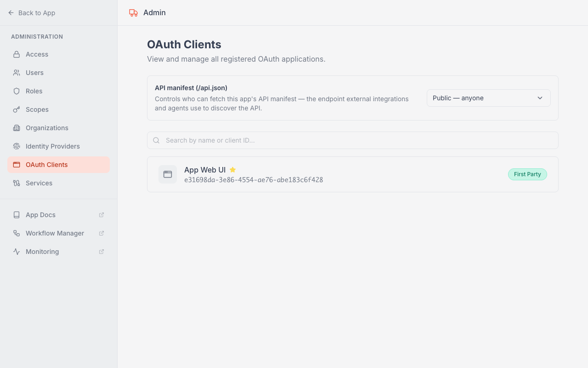The image size is (588, 368).
Task: Click the Workflow Manager shapes icon
Action: tap(17, 233)
